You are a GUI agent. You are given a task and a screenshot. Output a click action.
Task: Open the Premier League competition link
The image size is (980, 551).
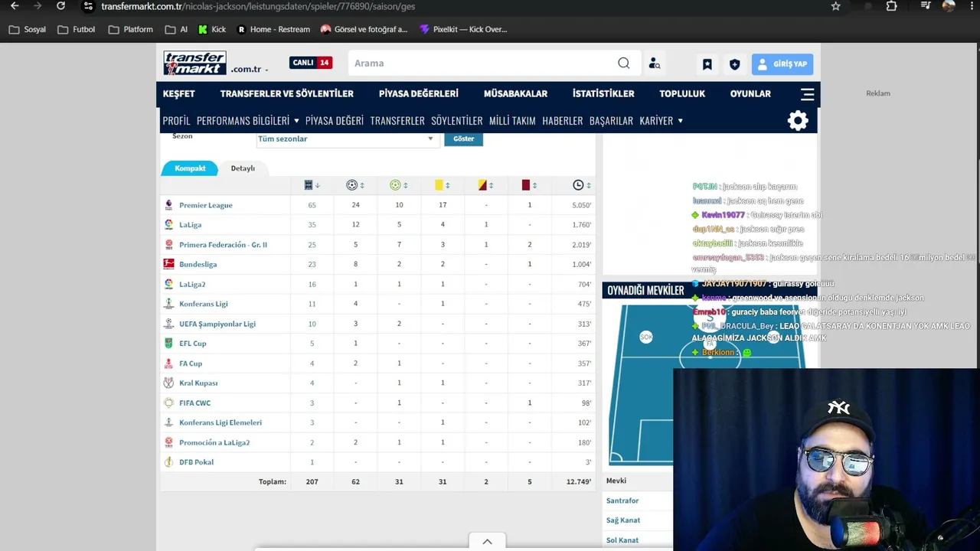tap(205, 205)
